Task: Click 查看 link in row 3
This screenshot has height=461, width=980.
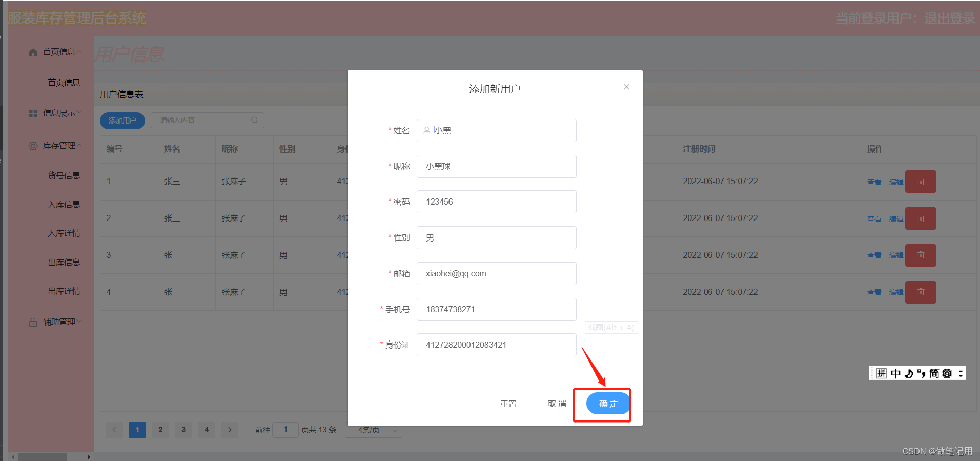Action: pos(874,255)
